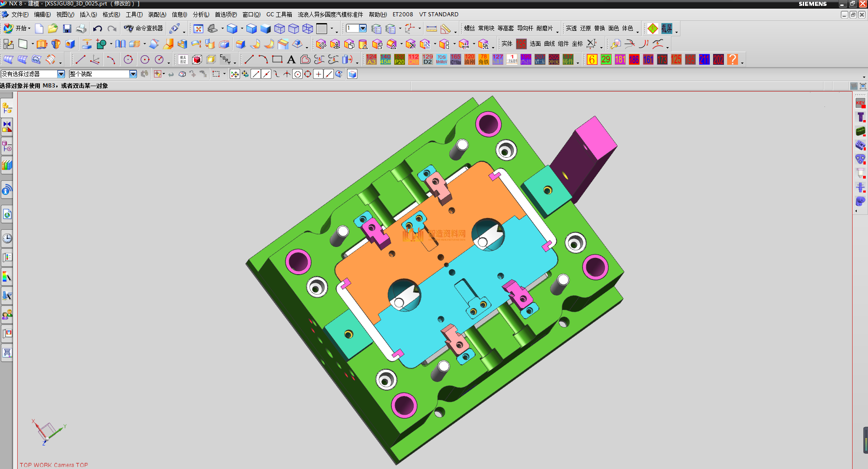Click the Print icon

click(x=82, y=29)
